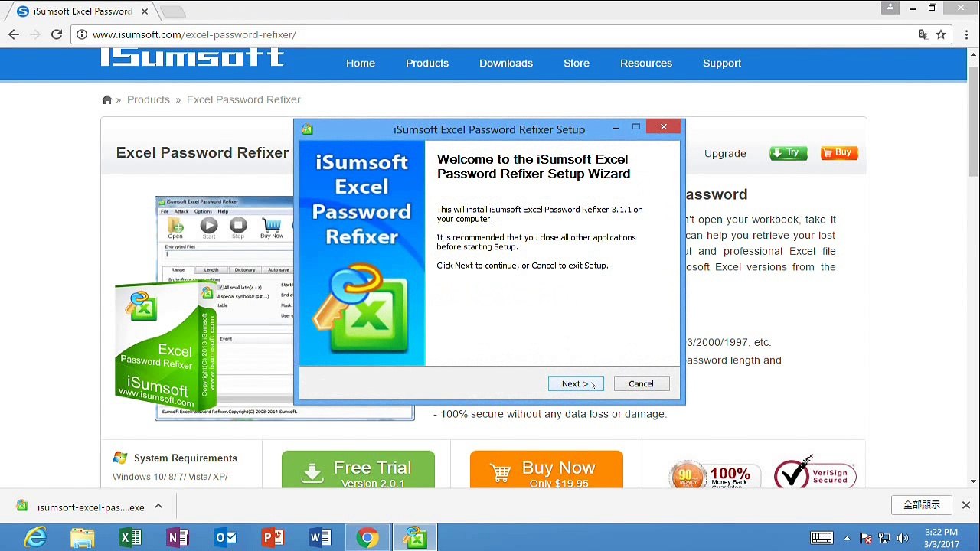
Task: Click the VeriSign Secured badge
Action: [815, 473]
